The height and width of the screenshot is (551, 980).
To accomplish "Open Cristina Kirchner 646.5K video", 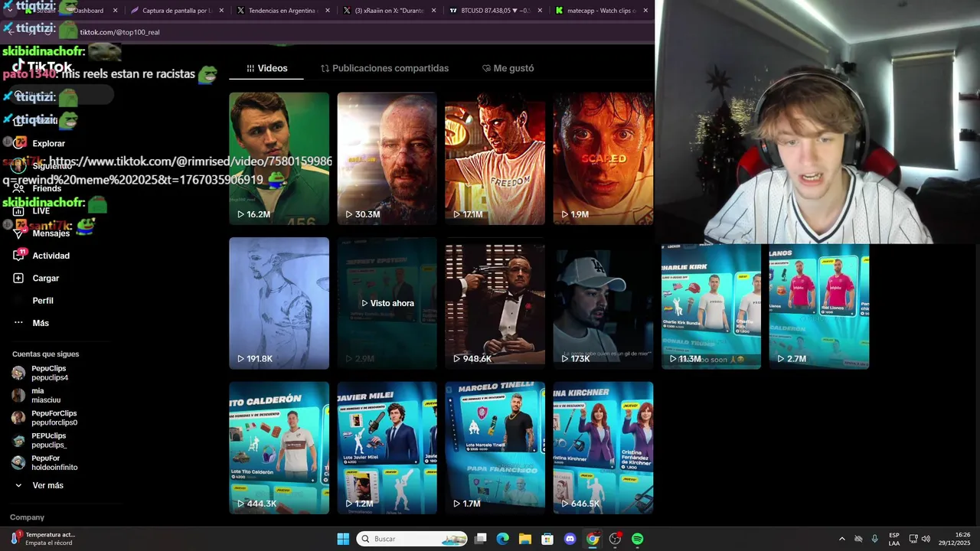I will click(603, 448).
